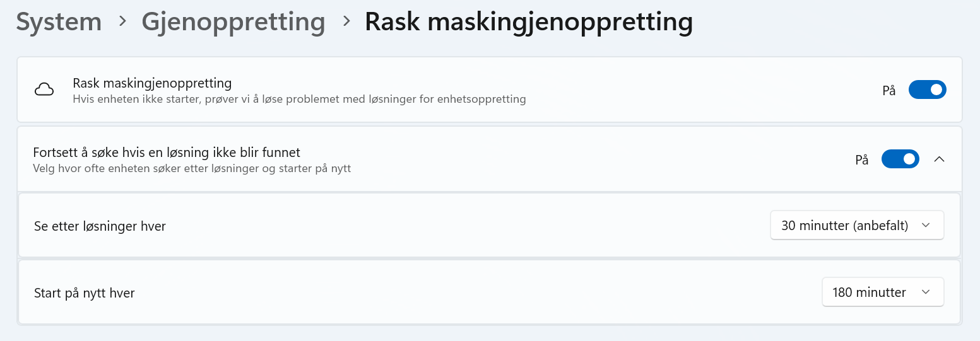Click the Rask maskingjenoppretting setting card label
The image size is (980, 341).
[x=153, y=83]
